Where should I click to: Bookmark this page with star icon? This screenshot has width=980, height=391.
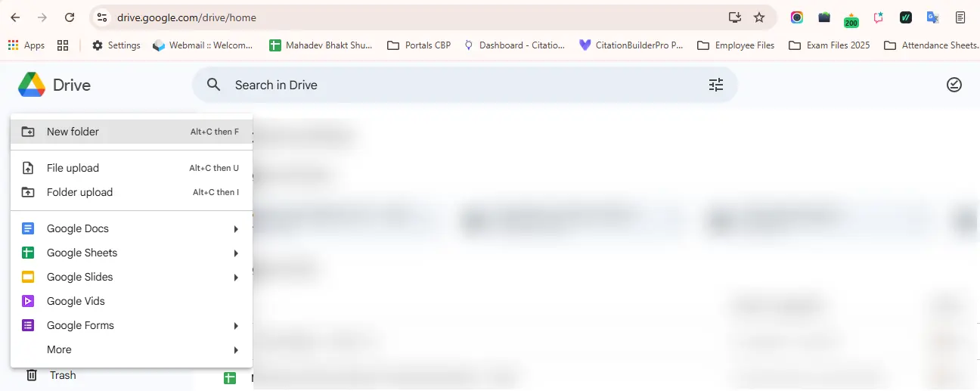759,17
